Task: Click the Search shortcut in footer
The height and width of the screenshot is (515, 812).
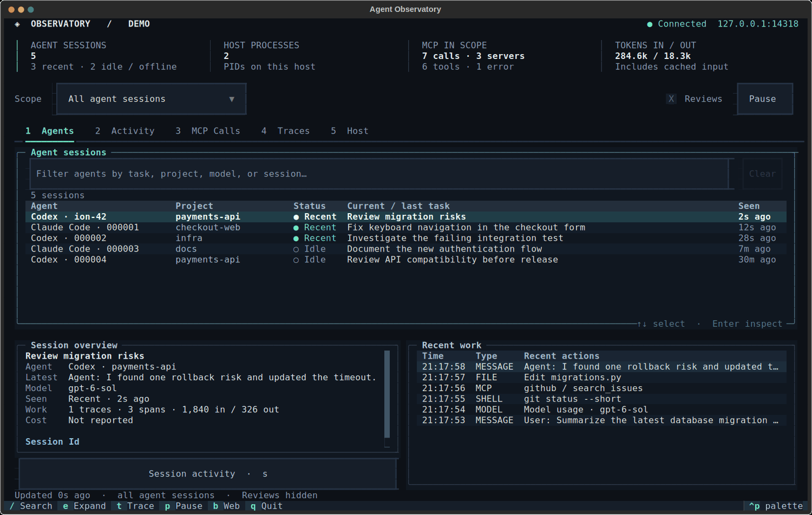Action: point(31,506)
